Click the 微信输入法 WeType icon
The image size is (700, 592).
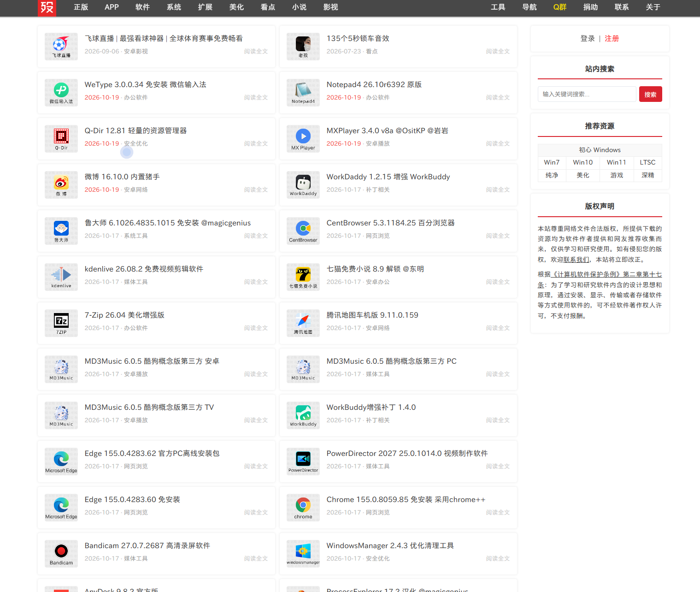pyautogui.click(x=61, y=93)
